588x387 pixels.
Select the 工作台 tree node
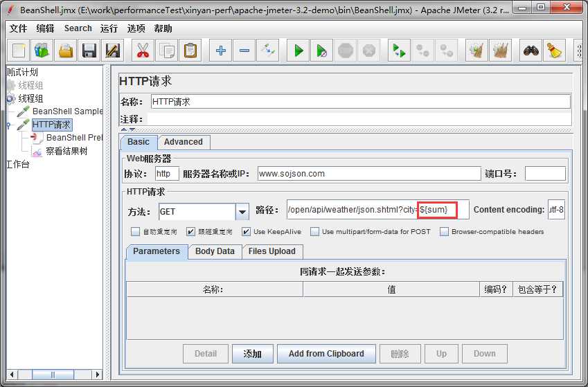[x=17, y=164]
